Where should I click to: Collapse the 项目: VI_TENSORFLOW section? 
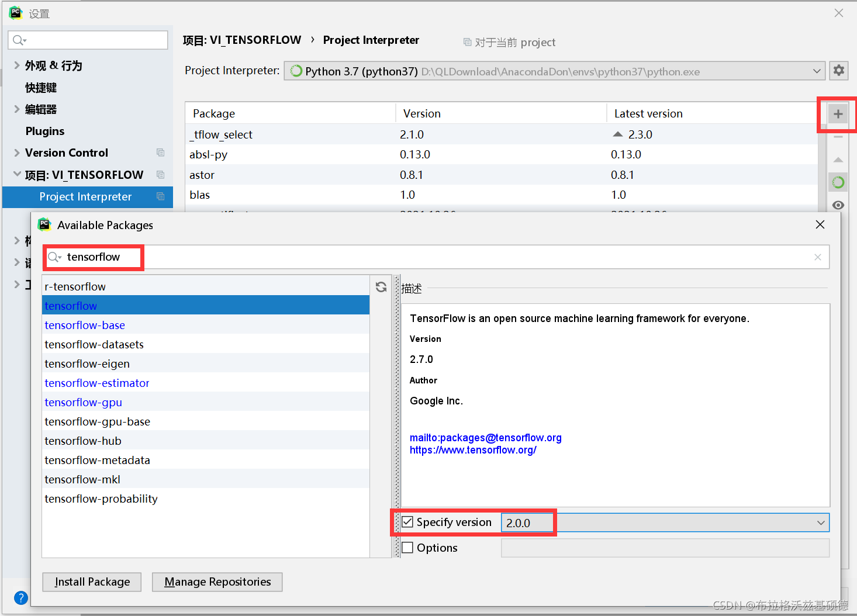point(17,174)
